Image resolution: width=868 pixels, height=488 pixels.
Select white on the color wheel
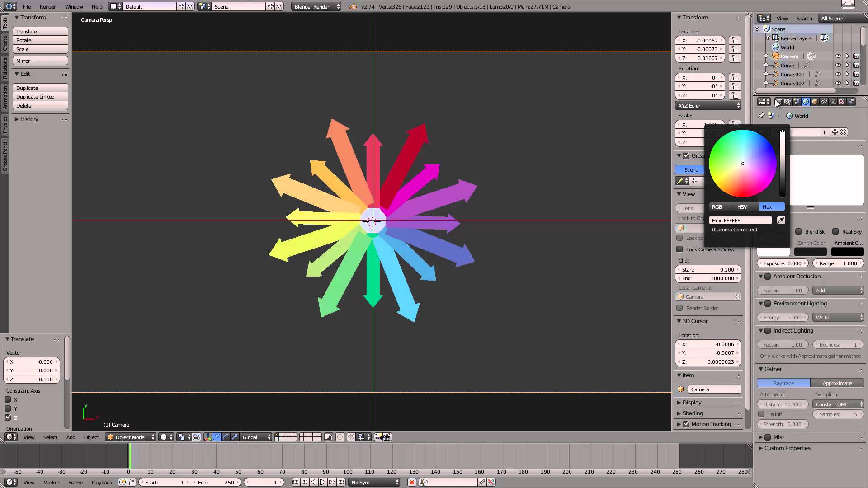point(743,164)
